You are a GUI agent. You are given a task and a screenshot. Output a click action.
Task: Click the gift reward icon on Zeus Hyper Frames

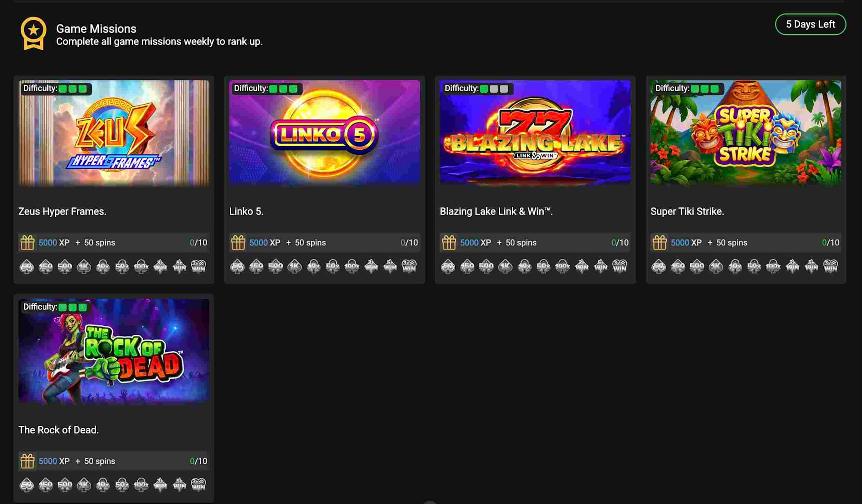click(27, 242)
